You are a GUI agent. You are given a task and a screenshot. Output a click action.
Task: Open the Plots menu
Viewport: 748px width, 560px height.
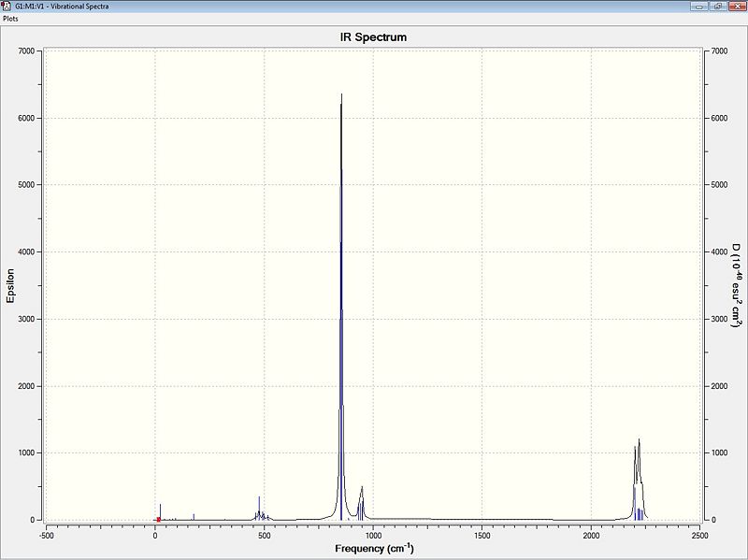coord(10,19)
